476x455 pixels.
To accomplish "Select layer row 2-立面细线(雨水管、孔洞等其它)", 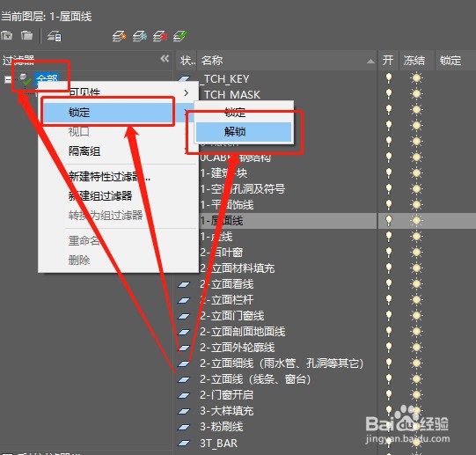I will tap(282, 363).
